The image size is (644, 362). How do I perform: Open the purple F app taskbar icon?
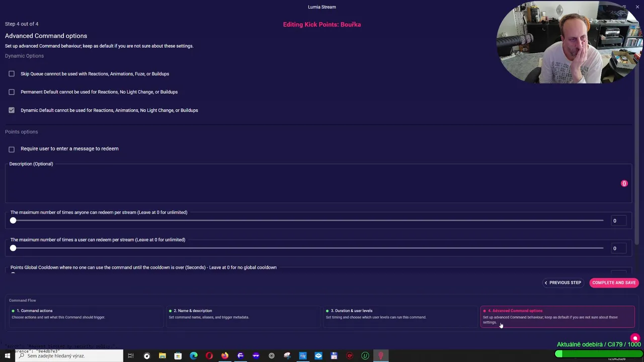pos(240,356)
